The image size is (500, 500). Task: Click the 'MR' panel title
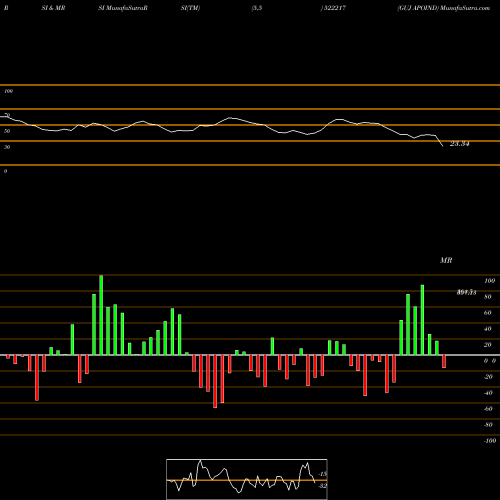446,260
